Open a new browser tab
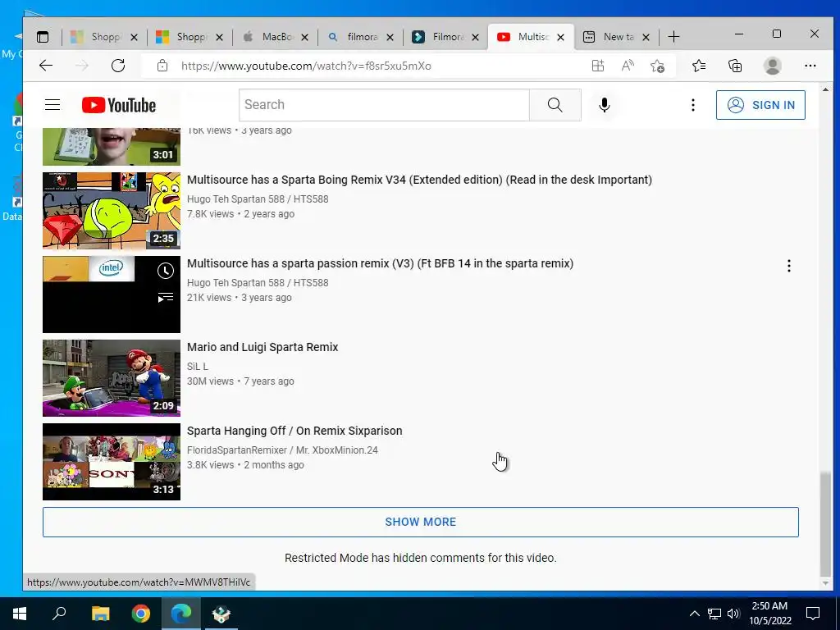This screenshot has height=630, width=840. (674, 37)
